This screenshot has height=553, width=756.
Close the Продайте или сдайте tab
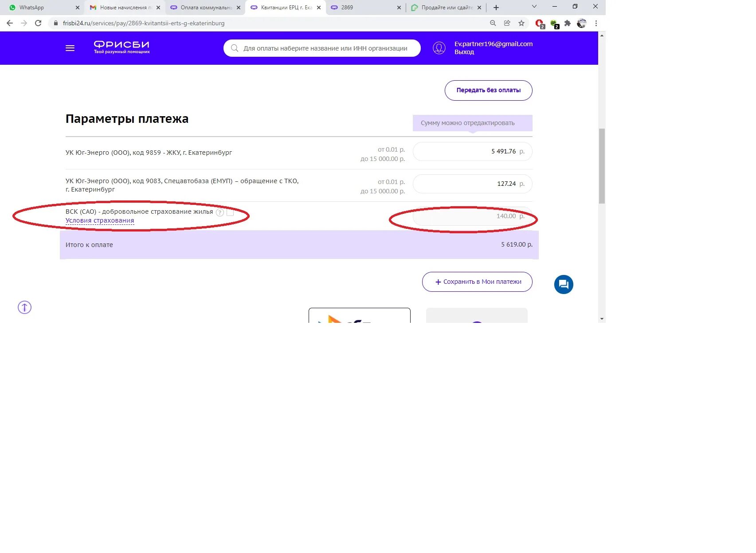pyautogui.click(x=479, y=8)
